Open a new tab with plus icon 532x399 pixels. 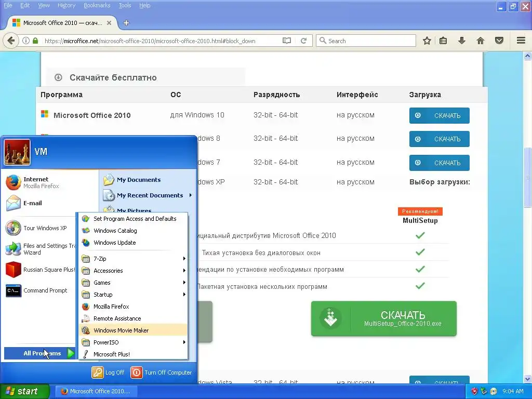pyautogui.click(x=126, y=23)
